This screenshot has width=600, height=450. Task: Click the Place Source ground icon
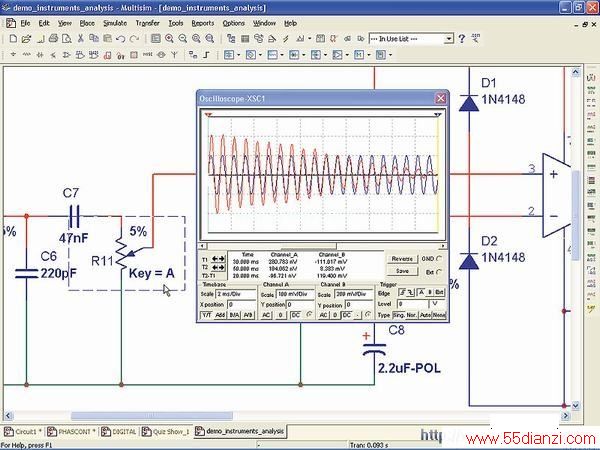13,55
